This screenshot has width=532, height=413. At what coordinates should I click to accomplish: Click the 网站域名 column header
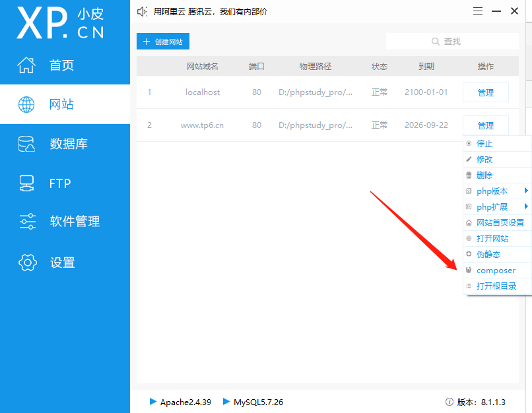click(202, 66)
